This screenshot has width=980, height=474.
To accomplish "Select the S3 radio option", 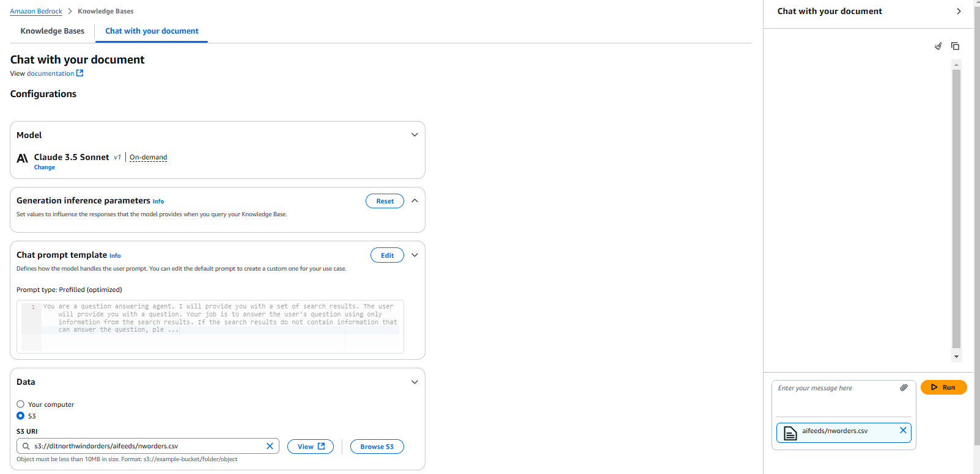I will (x=21, y=416).
